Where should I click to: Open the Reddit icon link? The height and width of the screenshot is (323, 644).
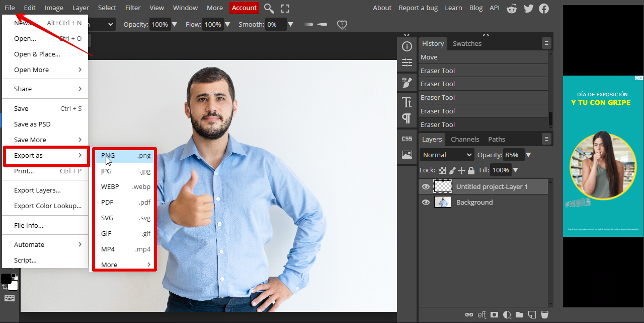[512, 8]
